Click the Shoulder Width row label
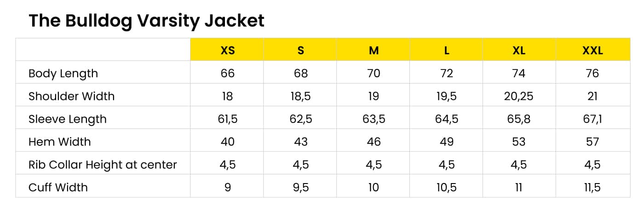The width and height of the screenshot is (644, 207). click(x=71, y=96)
